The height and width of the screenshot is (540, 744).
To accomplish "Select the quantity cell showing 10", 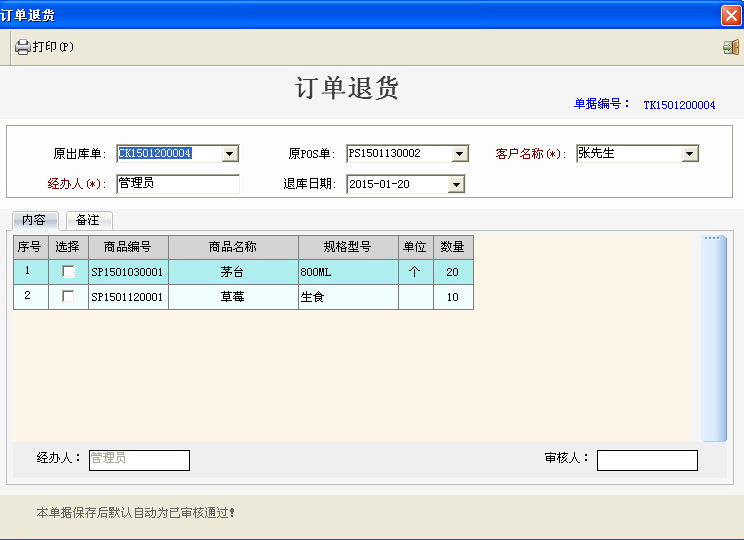I will (x=453, y=297).
